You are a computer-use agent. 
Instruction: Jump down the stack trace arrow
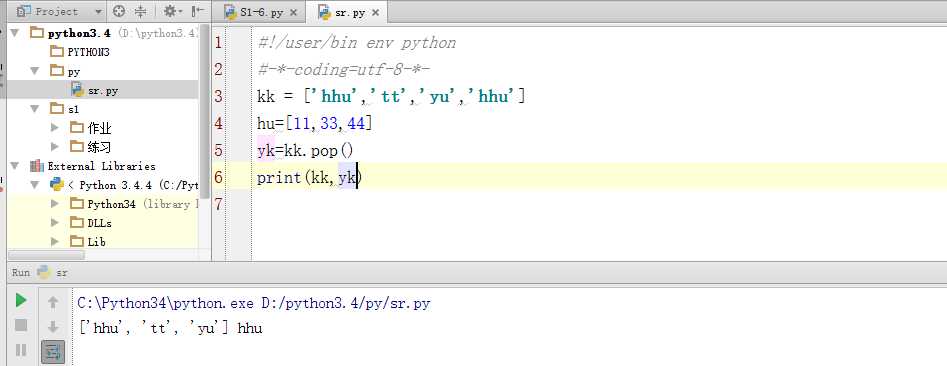[x=53, y=327]
